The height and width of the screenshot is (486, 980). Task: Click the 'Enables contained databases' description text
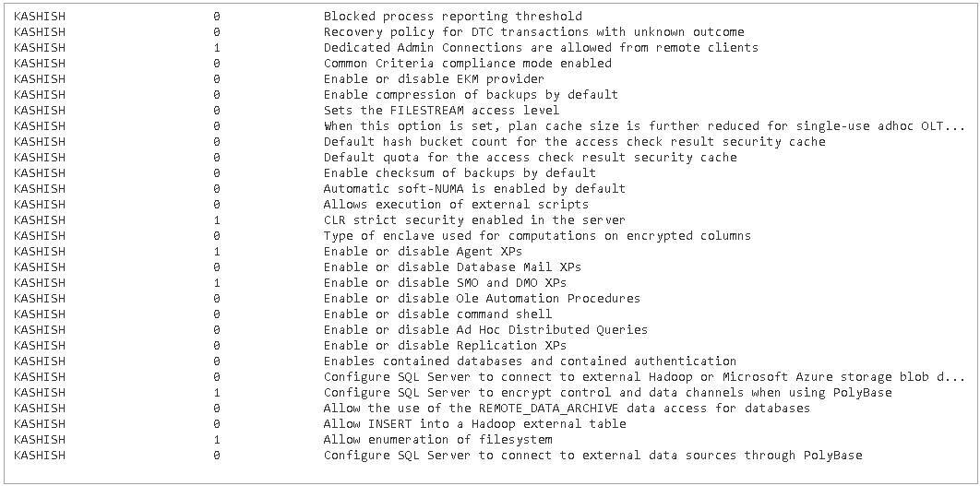point(530,361)
